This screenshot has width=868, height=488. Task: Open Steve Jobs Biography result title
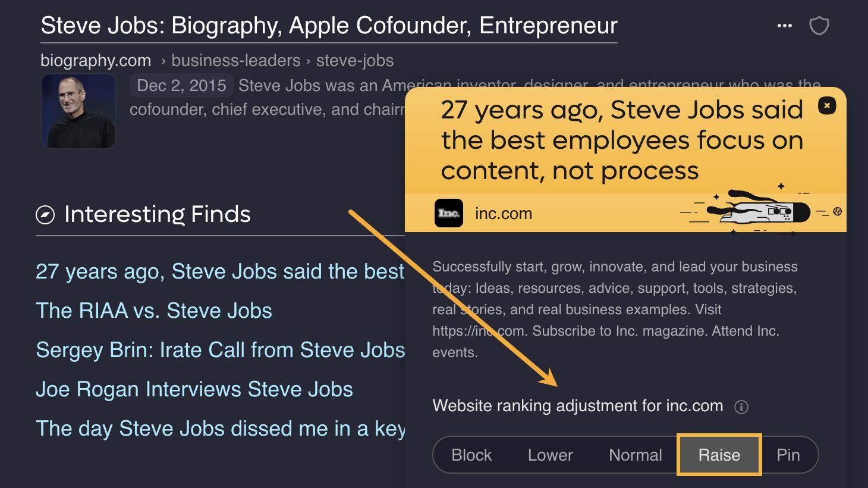click(x=329, y=26)
